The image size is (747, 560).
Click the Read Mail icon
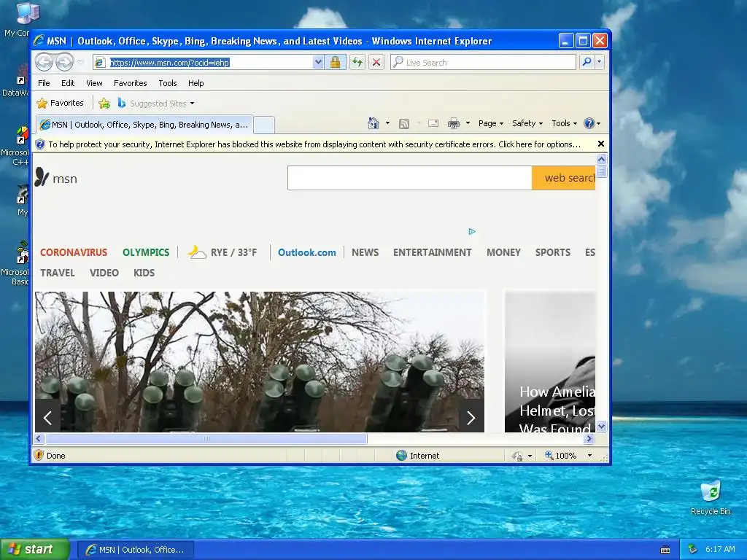(x=433, y=123)
